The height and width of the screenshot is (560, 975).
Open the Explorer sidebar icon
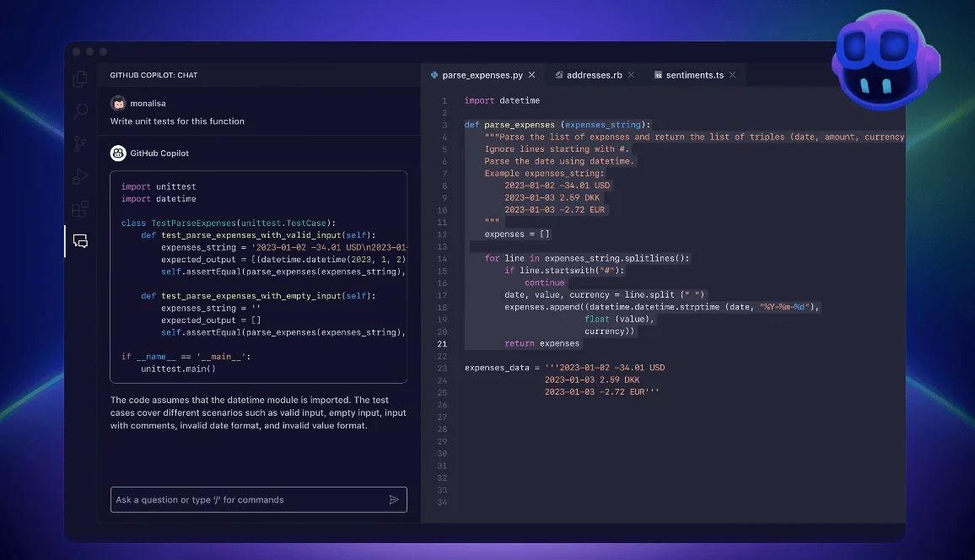click(x=80, y=78)
